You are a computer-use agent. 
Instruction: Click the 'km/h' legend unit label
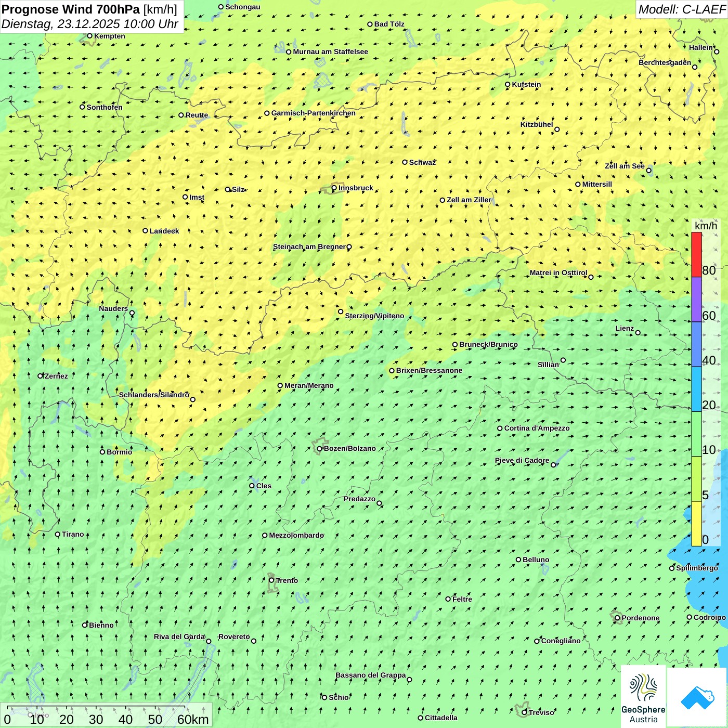(706, 226)
